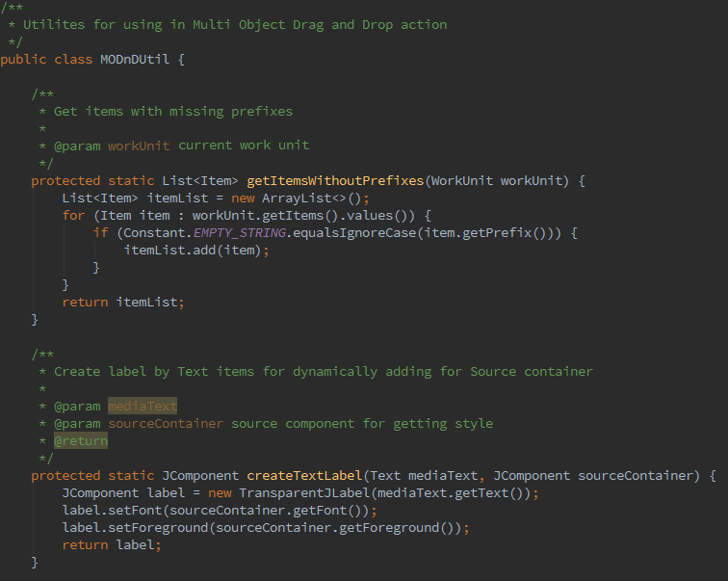Click the 'return itemList;' statement
728x581 pixels.
click(123, 303)
